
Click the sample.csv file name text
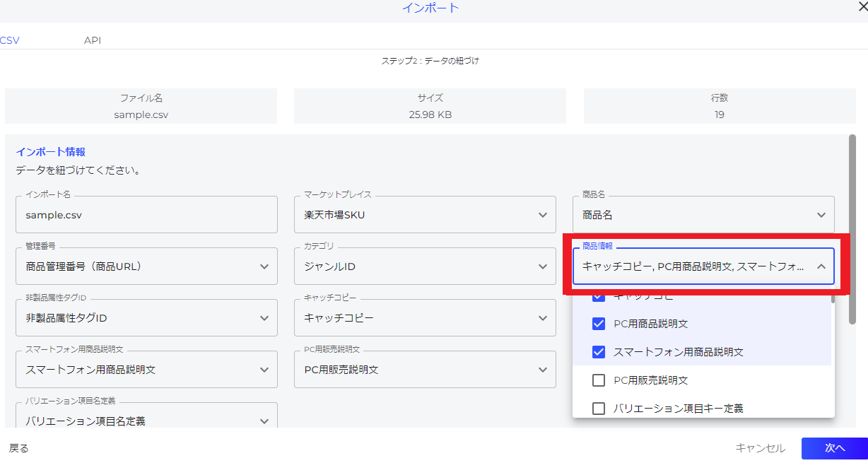click(x=141, y=115)
